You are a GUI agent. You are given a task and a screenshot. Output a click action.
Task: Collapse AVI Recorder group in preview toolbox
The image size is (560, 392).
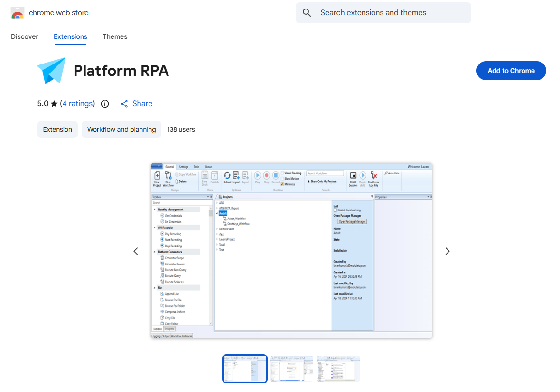[x=155, y=228]
